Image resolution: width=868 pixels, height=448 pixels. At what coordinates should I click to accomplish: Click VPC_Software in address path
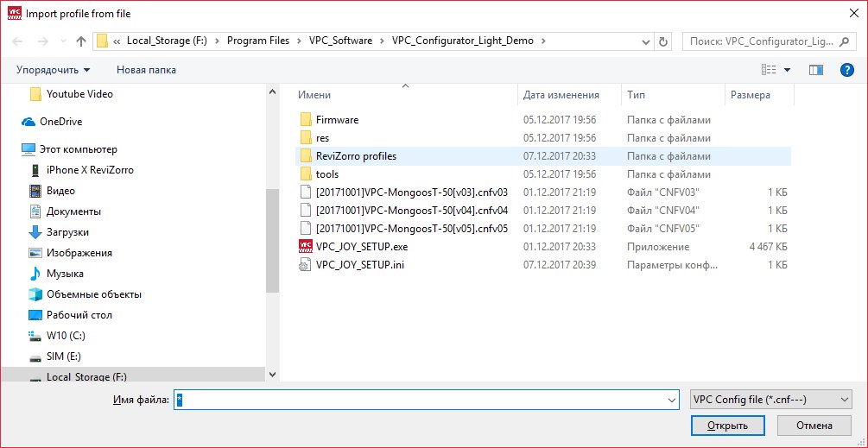340,41
